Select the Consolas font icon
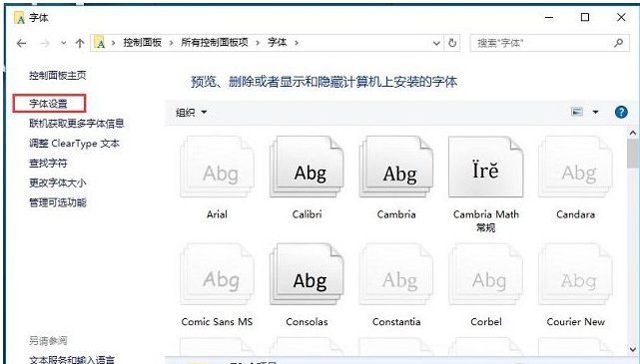Screen dimensions: 640x364 pos(307,274)
